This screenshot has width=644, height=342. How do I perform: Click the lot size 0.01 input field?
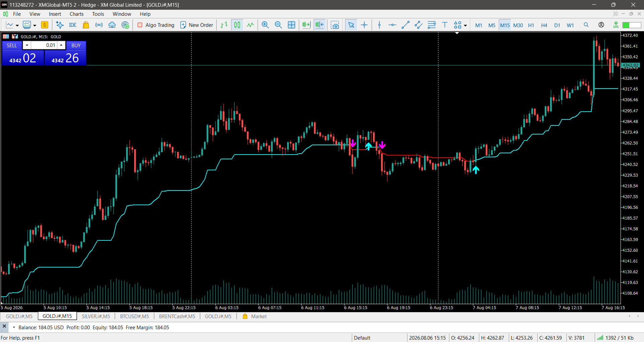[44, 45]
